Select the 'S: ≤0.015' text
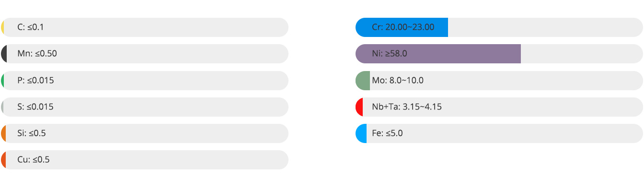 click(x=35, y=107)
